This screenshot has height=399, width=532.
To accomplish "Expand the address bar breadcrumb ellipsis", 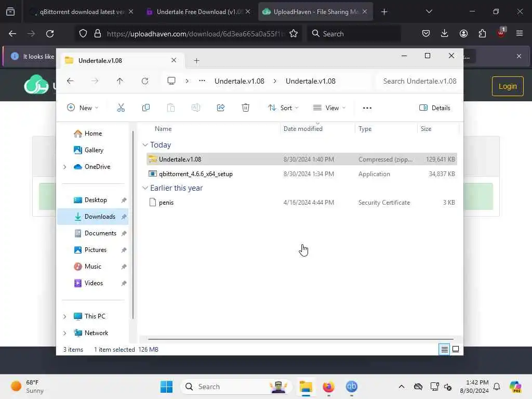I will click(202, 81).
